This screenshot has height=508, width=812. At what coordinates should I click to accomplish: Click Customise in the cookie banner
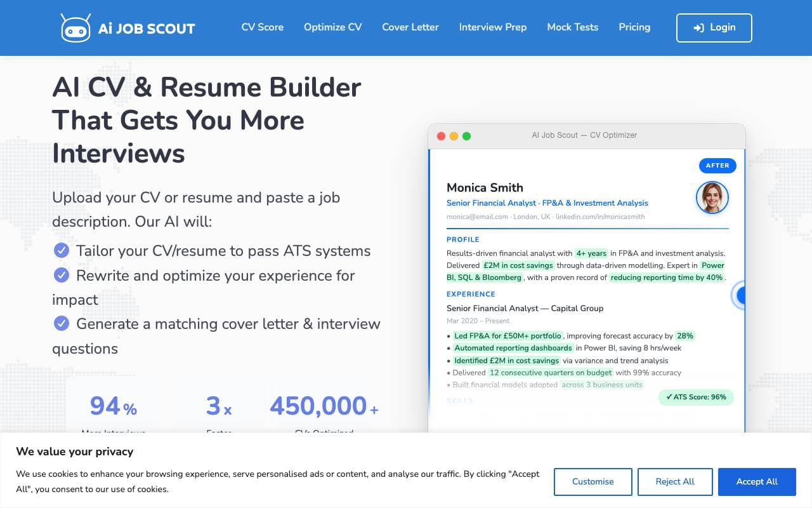click(593, 482)
